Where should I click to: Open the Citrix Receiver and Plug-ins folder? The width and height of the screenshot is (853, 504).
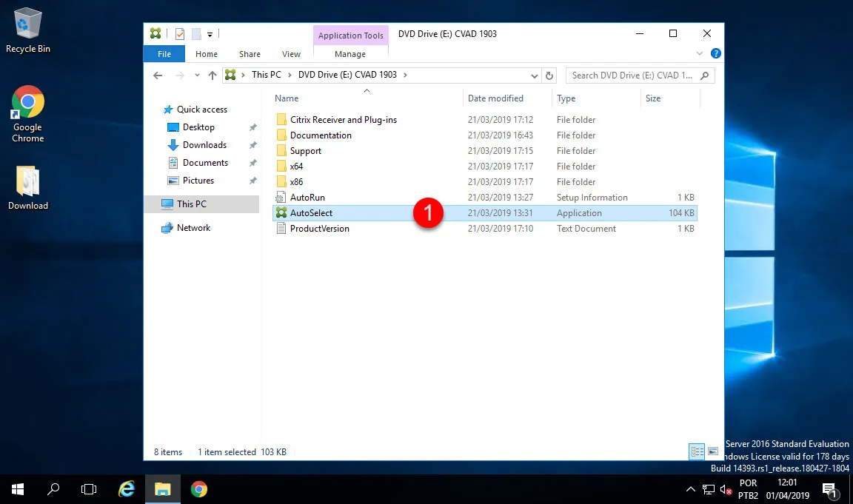pos(343,120)
